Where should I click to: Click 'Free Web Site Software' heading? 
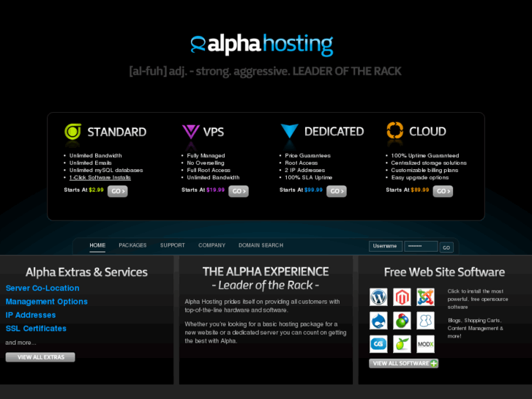tap(444, 272)
